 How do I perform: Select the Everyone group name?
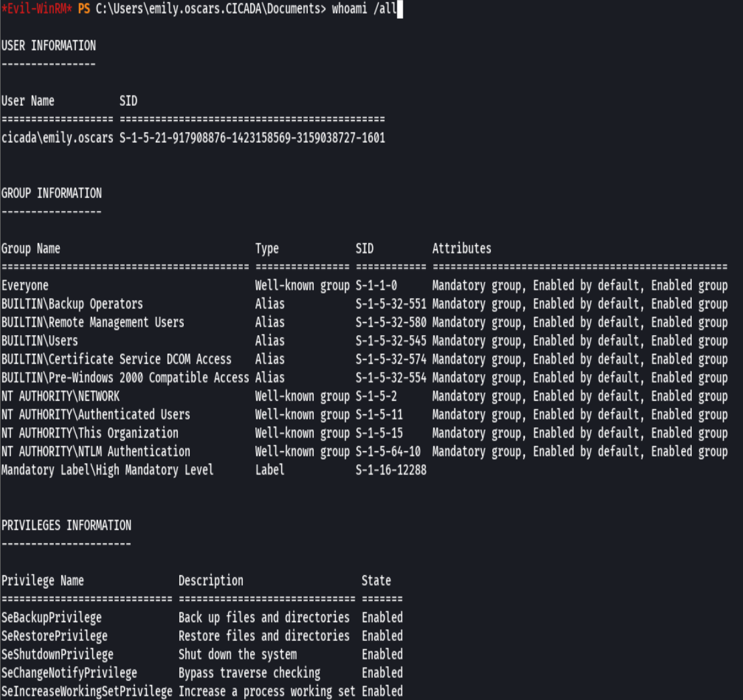click(25, 285)
